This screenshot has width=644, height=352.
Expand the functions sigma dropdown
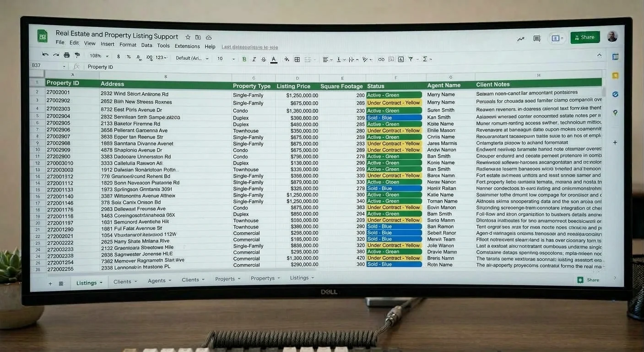point(427,59)
